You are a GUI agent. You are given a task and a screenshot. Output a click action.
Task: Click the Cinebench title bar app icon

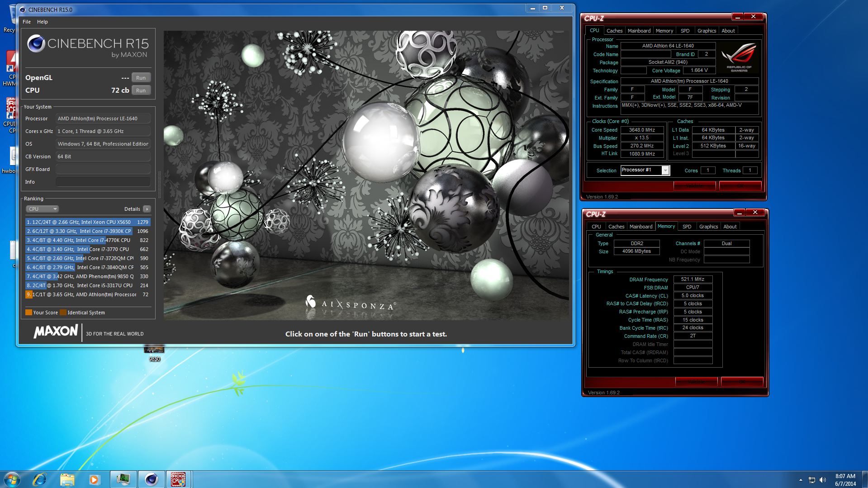pos(22,9)
